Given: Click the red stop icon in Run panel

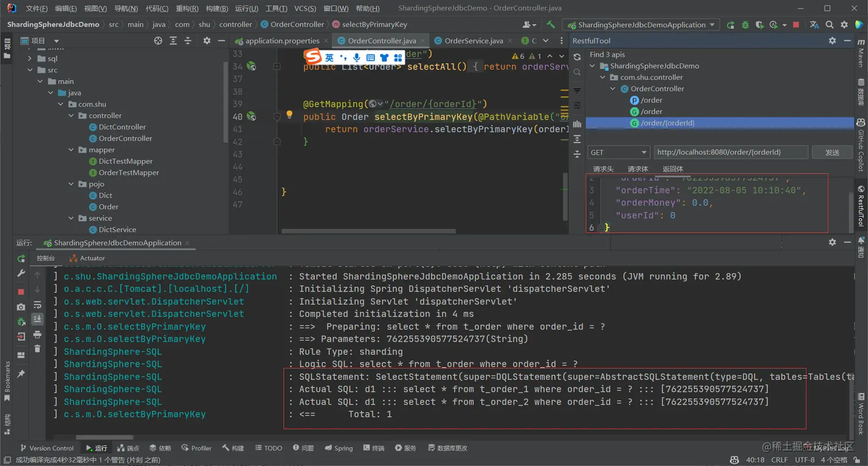Looking at the screenshot, I should click(x=21, y=292).
